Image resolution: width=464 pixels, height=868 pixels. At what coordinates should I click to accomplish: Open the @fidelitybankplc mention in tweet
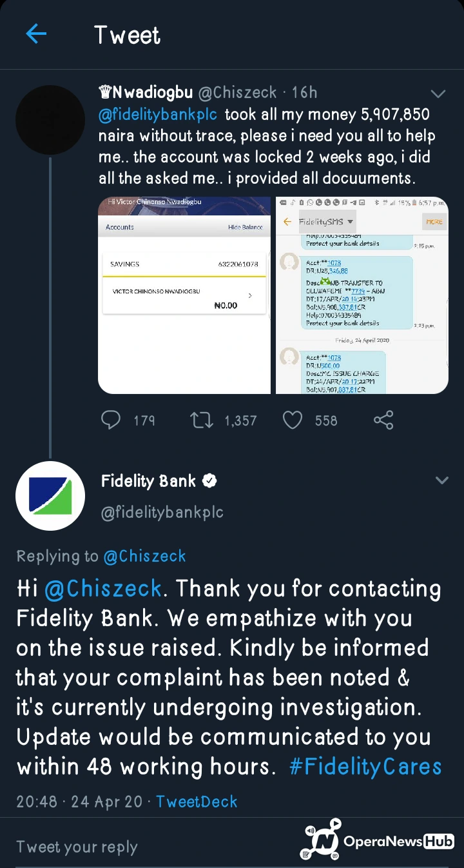tap(158, 115)
